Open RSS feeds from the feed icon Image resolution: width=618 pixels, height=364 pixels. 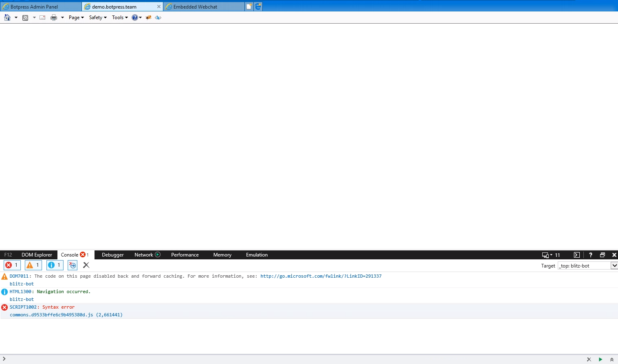tap(25, 18)
